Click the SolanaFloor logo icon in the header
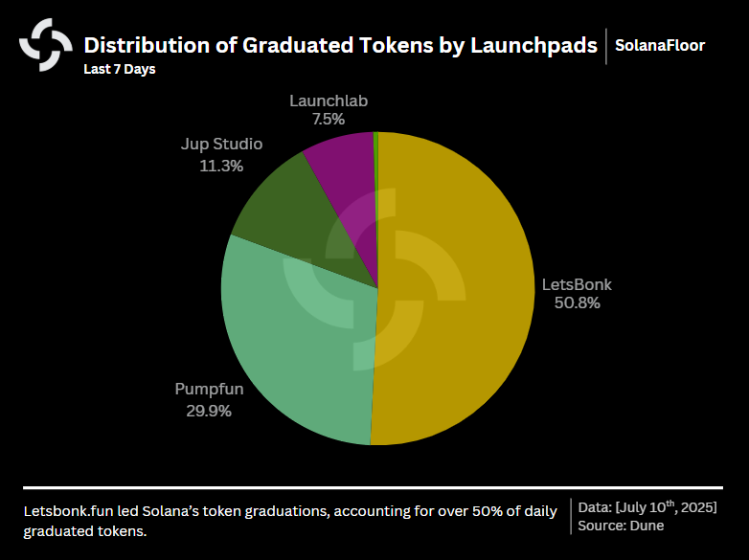 tap(46, 44)
